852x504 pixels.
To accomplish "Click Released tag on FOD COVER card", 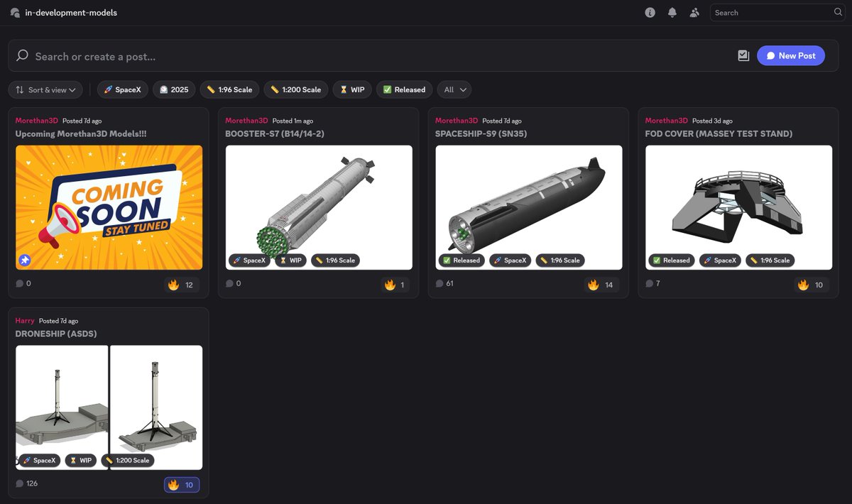I will tap(672, 261).
